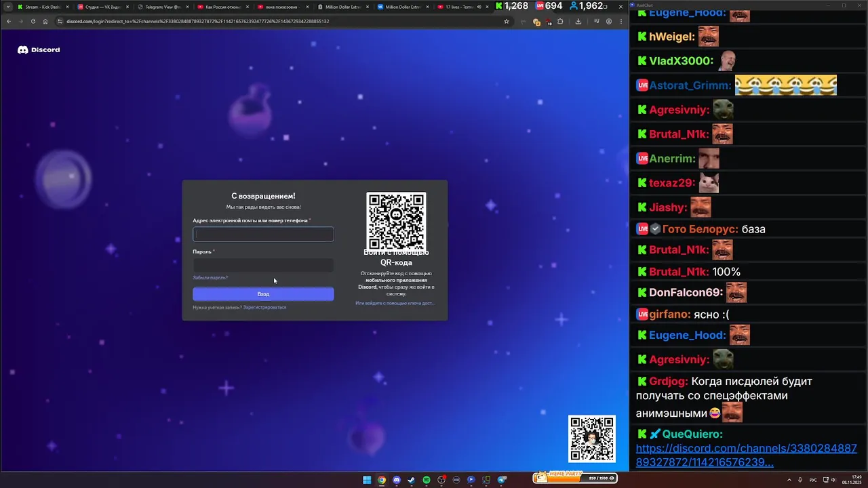Click the Пароль password input field
The height and width of the screenshot is (488, 868).
[x=263, y=266]
